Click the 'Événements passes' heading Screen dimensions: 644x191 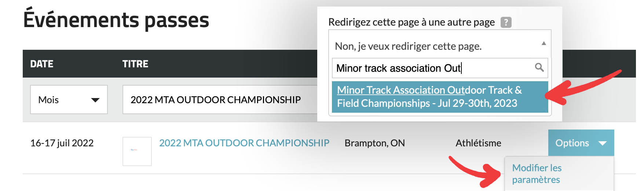116,20
